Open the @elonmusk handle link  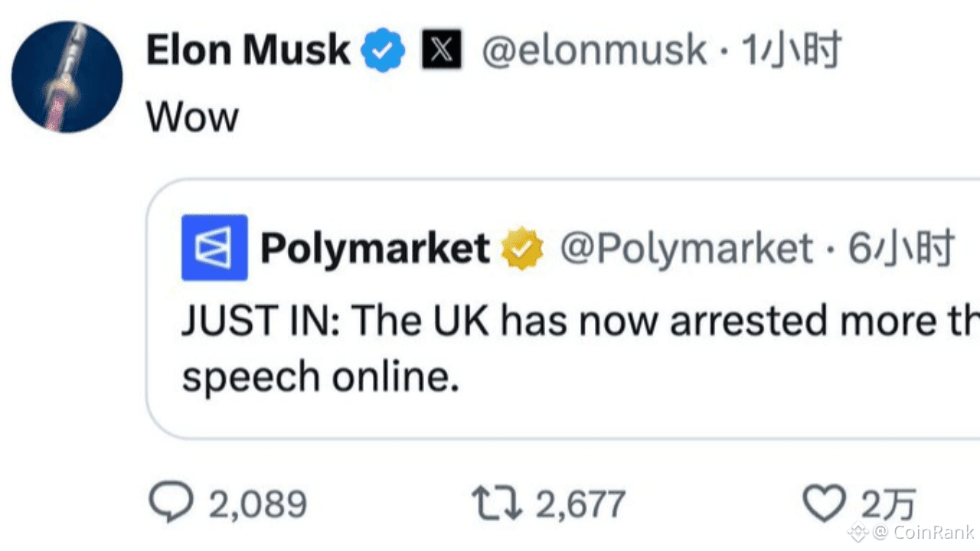[x=593, y=51]
